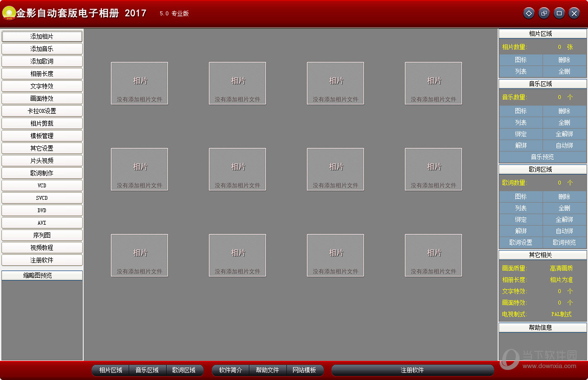Viewport: 588px width, 380px height.
Task: Switch to 相片区域 tab in bottom bar
Action: click(x=110, y=370)
